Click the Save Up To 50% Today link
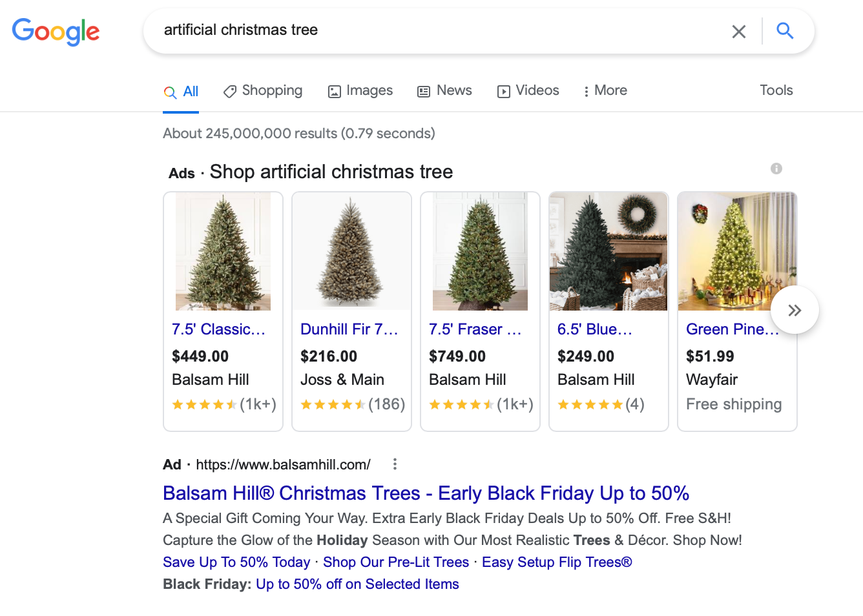 (236, 562)
